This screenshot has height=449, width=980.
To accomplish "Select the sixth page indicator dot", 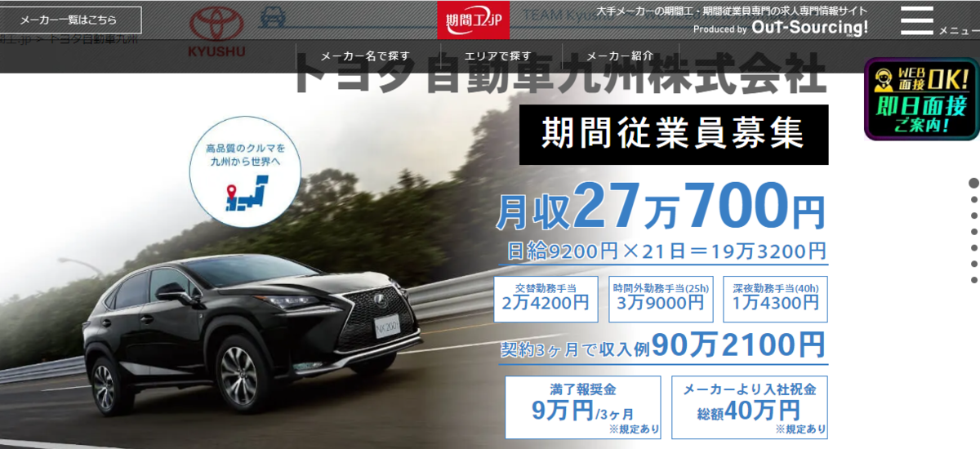I will pos(974,264).
